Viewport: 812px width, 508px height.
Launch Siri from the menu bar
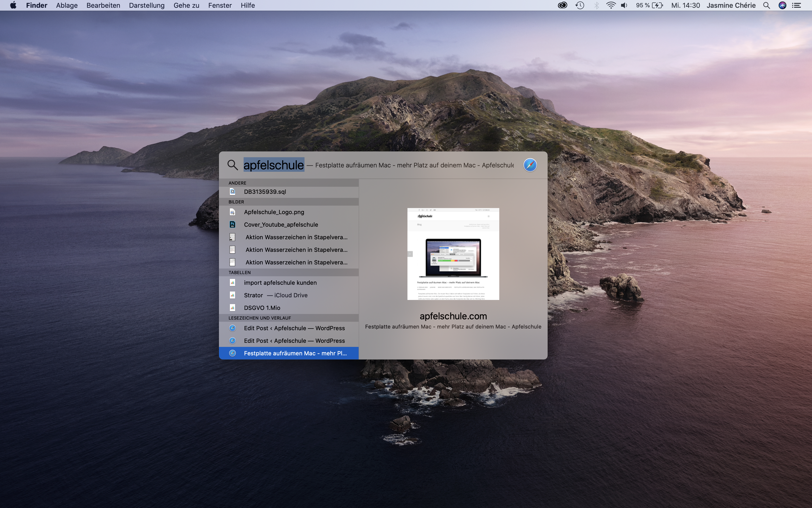(783, 5)
